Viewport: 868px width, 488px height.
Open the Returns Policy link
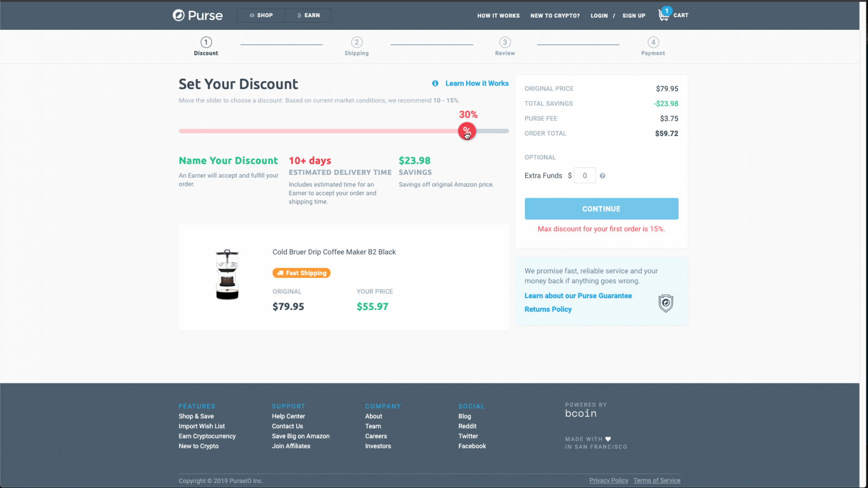(548, 309)
